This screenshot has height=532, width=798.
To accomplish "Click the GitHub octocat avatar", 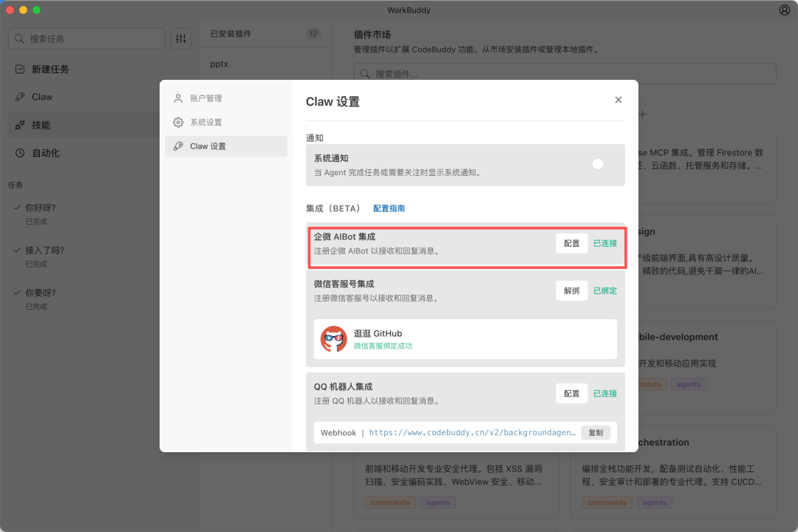I will tap(333, 340).
